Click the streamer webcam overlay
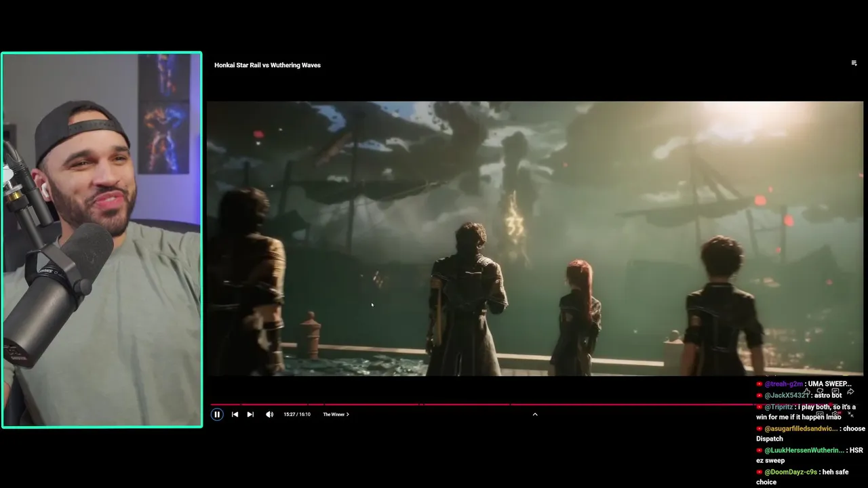 (x=102, y=240)
